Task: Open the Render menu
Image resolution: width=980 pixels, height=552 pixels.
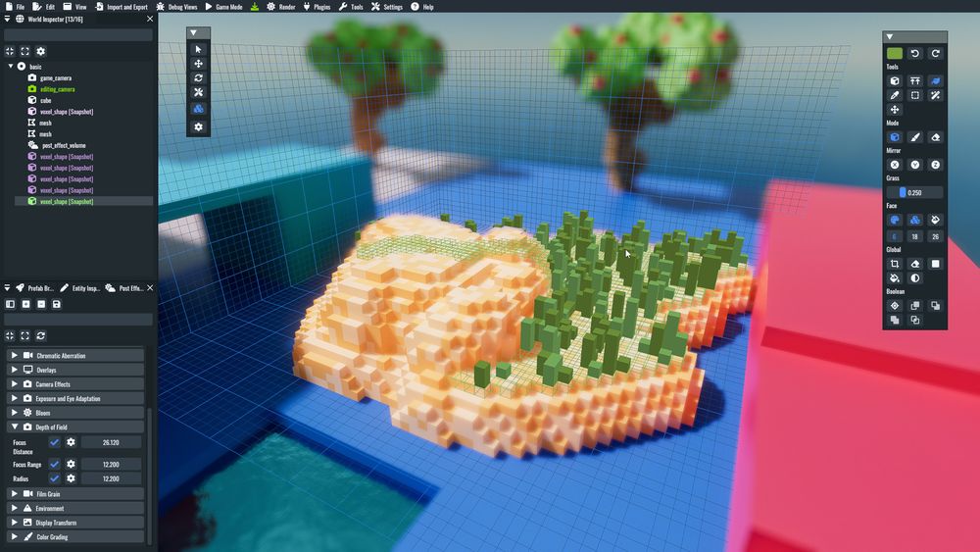Action: [281, 7]
